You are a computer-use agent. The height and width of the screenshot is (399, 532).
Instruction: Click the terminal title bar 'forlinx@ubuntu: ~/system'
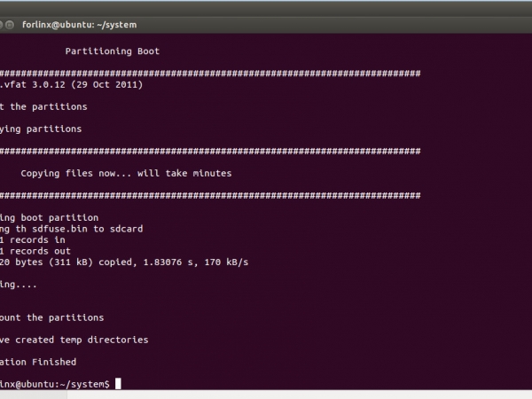tap(78, 25)
